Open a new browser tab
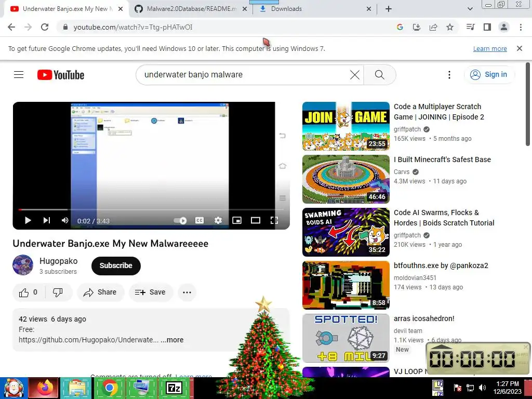Screen dimensions: 532x399 pyautogui.click(x=389, y=9)
